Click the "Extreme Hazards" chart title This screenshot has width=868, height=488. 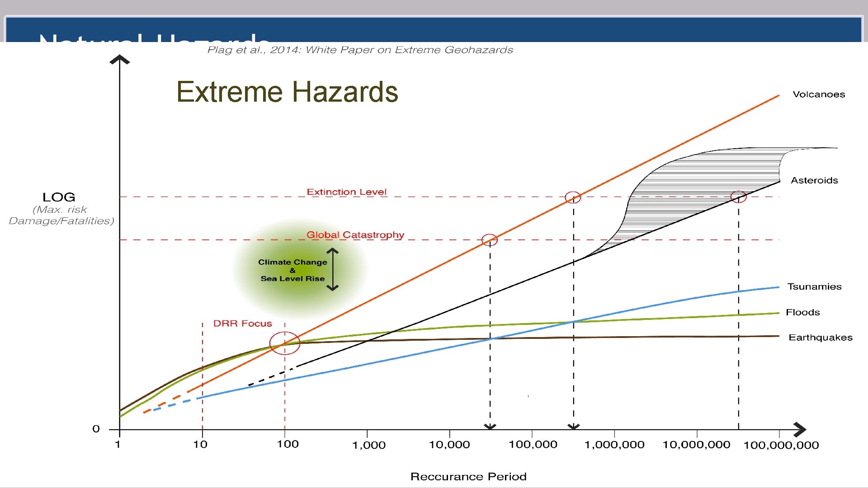[287, 92]
